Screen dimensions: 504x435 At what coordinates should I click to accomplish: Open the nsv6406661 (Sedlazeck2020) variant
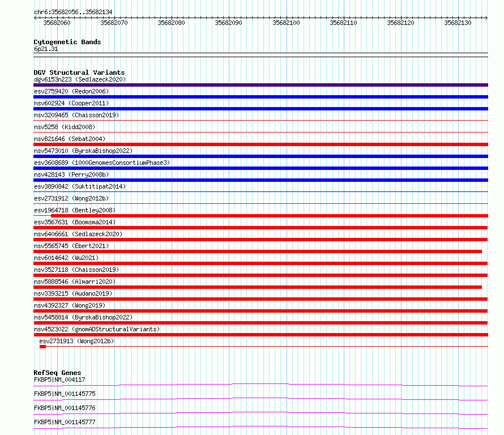click(78, 234)
